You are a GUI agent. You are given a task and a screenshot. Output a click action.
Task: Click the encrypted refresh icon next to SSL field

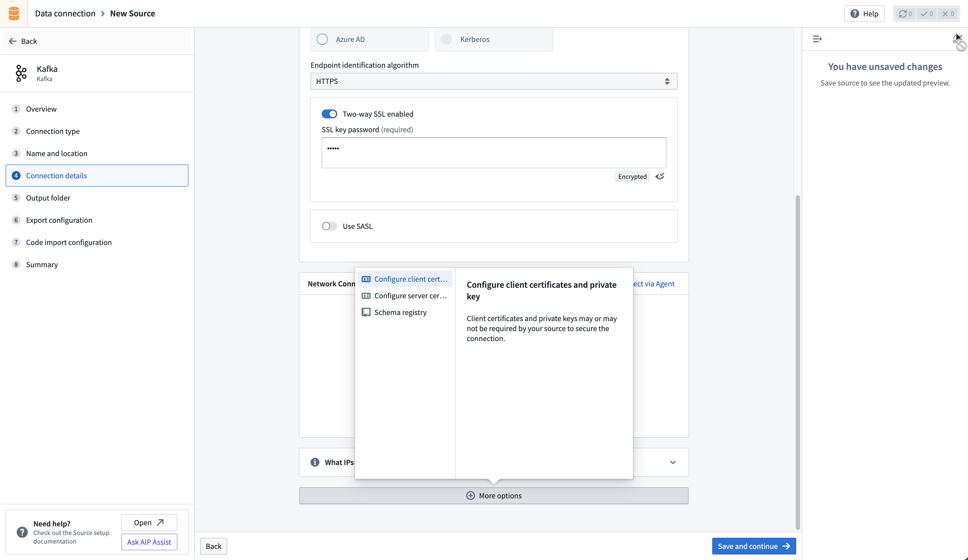(659, 176)
